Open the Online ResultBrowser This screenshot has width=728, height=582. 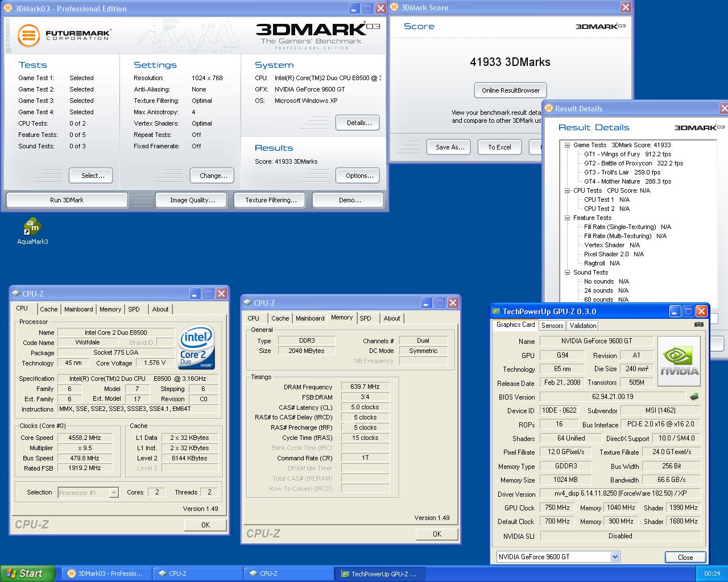(x=511, y=90)
